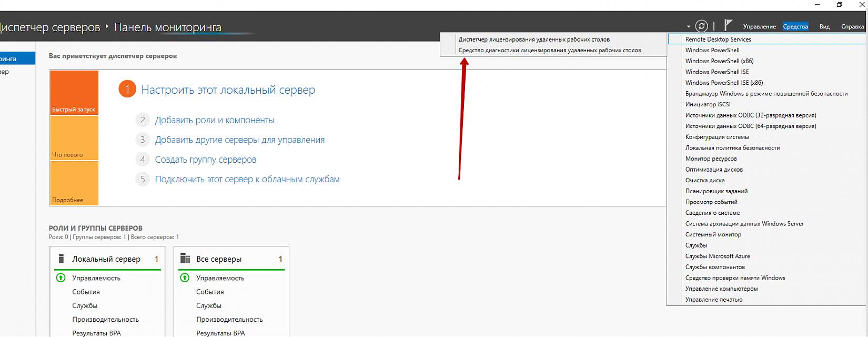Click green manageability status icon for All Servers

tap(185, 277)
